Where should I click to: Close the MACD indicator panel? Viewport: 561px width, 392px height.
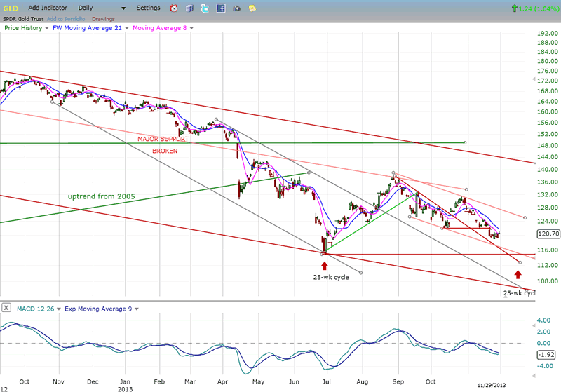pyautogui.click(x=6, y=308)
